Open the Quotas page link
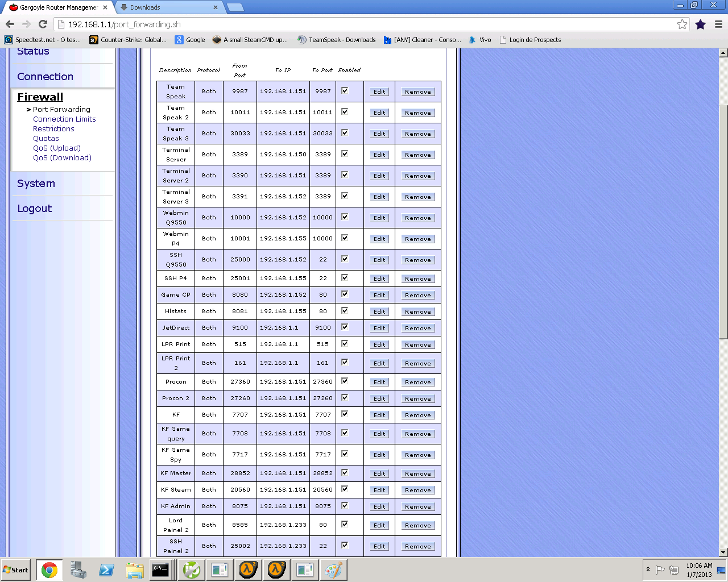This screenshot has height=582, width=728. tap(45, 139)
